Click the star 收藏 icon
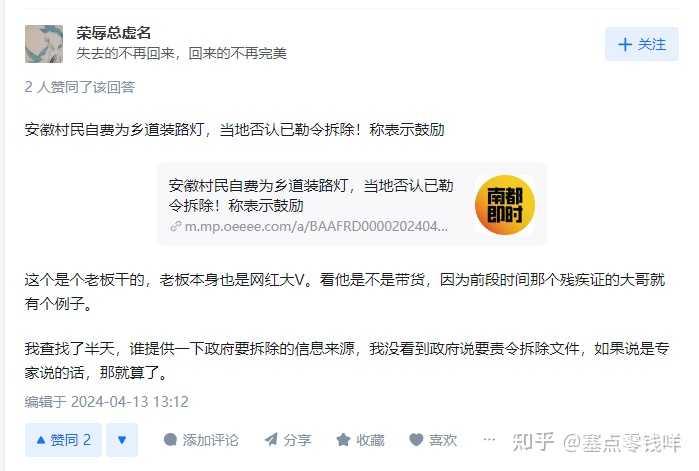 click(343, 440)
